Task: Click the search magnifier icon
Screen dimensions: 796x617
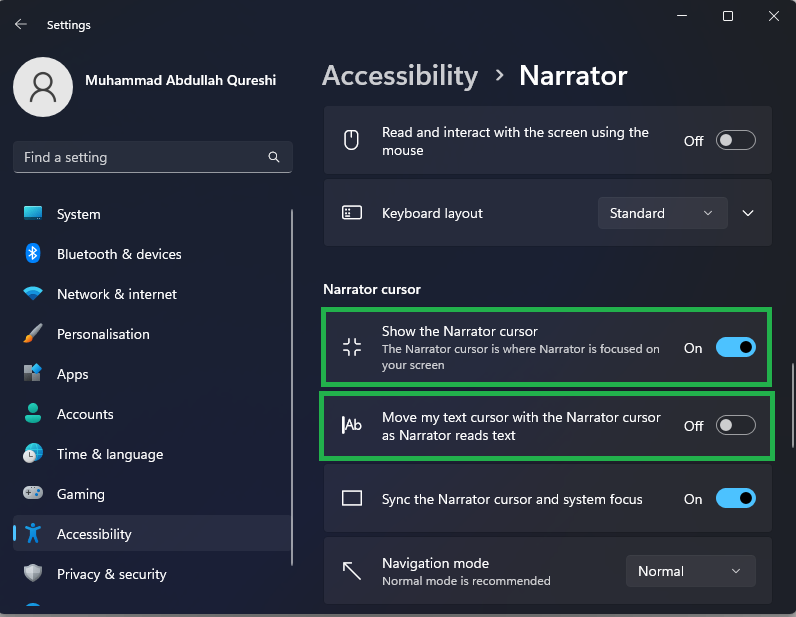Action: click(x=274, y=157)
